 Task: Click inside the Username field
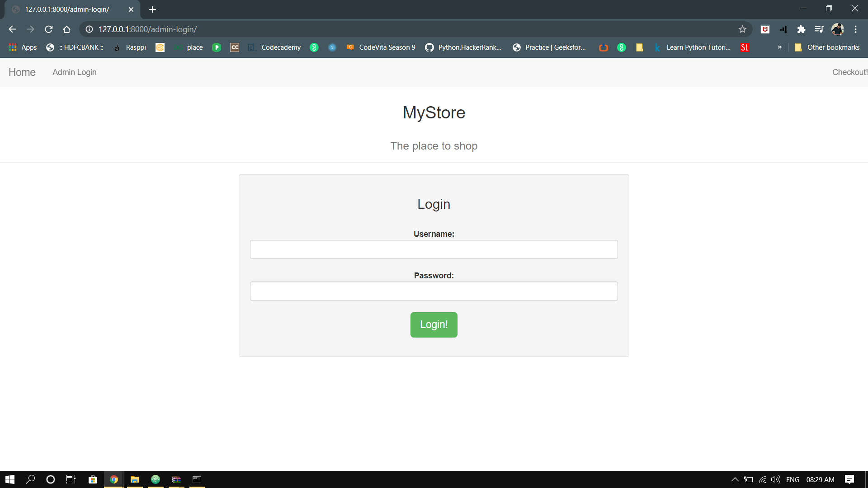pos(434,249)
